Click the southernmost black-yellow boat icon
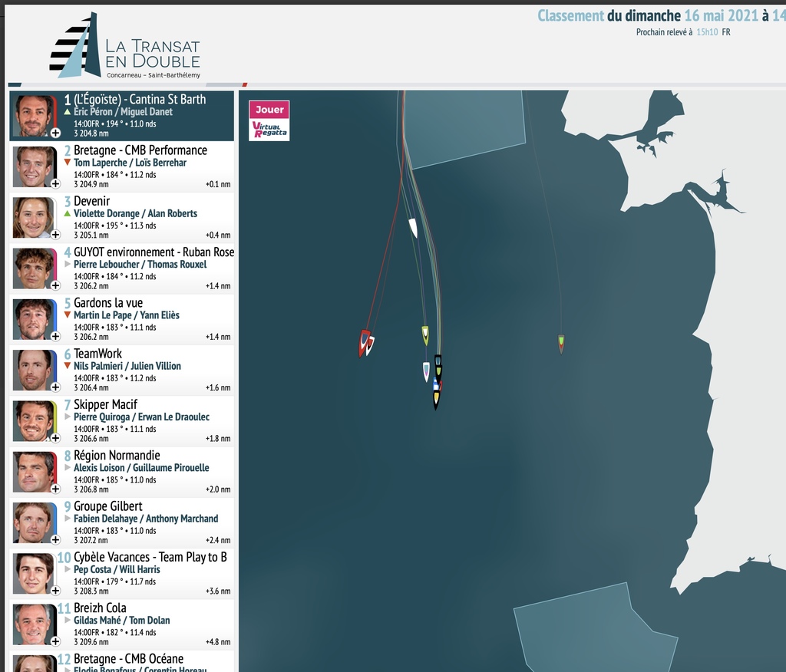The height and width of the screenshot is (672, 786). pos(436,400)
